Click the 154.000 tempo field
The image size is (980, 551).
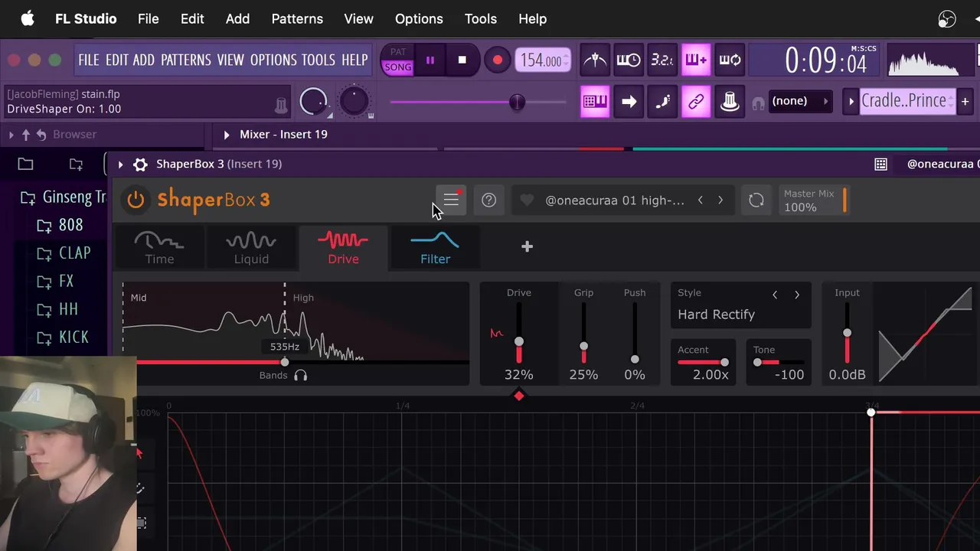point(542,60)
